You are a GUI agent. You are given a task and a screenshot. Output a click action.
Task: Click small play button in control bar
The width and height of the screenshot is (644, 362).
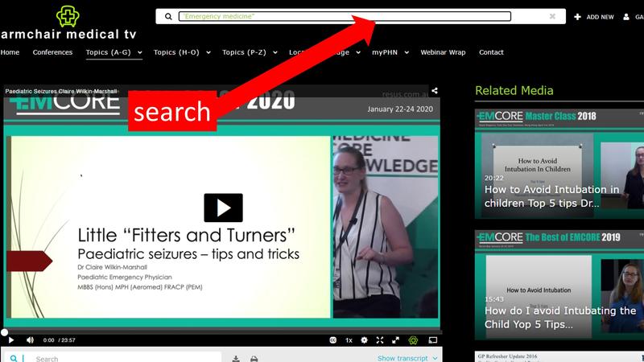coord(11,339)
